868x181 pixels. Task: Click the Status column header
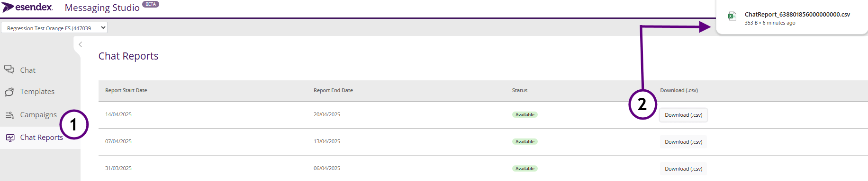click(519, 90)
